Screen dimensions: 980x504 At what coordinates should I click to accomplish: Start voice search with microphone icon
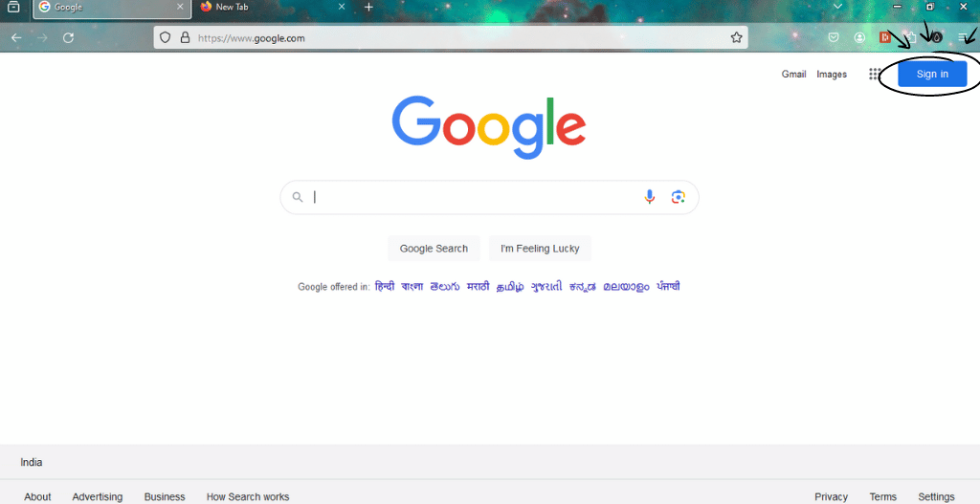point(650,197)
